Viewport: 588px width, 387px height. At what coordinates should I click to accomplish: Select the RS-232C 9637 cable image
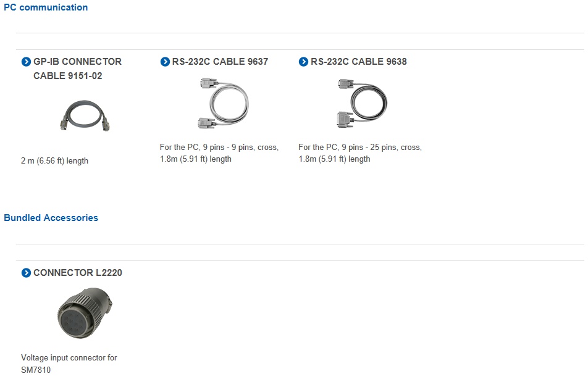click(x=222, y=102)
